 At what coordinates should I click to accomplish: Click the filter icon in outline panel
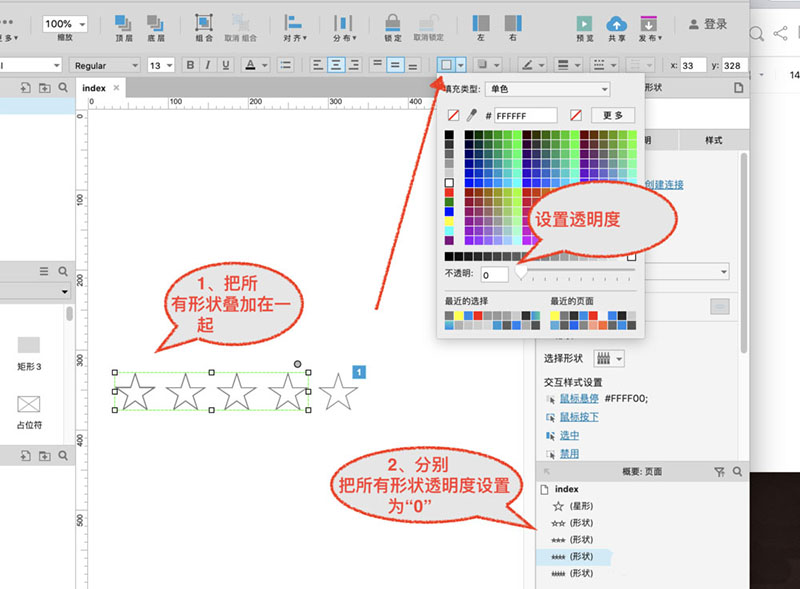[x=719, y=472]
